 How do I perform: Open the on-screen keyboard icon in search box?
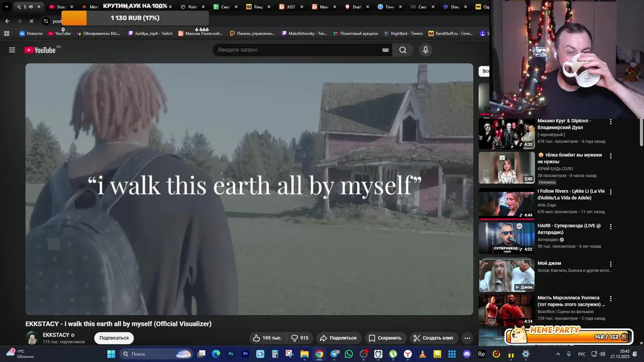(x=385, y=50)
